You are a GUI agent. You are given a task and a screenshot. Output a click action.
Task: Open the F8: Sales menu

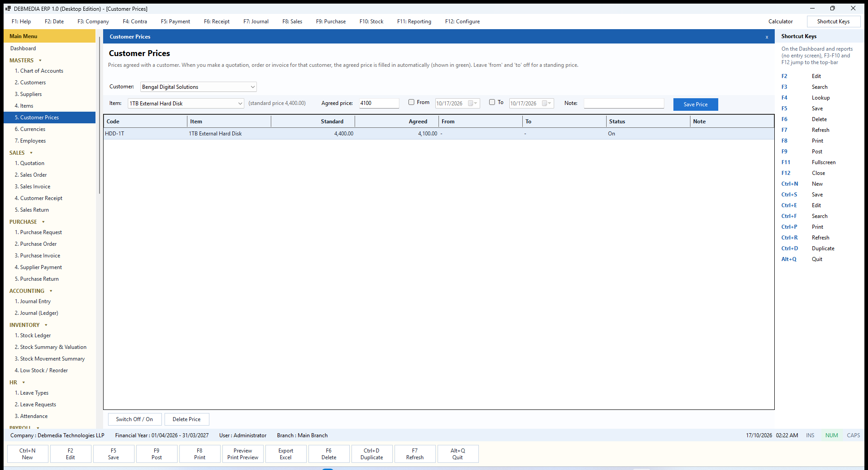(x=292, y=22)
